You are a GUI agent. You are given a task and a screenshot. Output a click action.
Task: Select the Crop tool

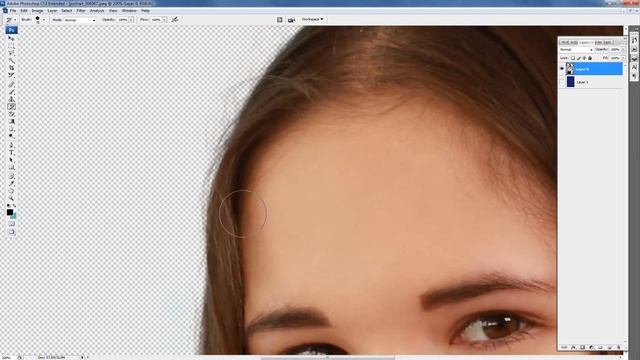(x=11, y=68)
